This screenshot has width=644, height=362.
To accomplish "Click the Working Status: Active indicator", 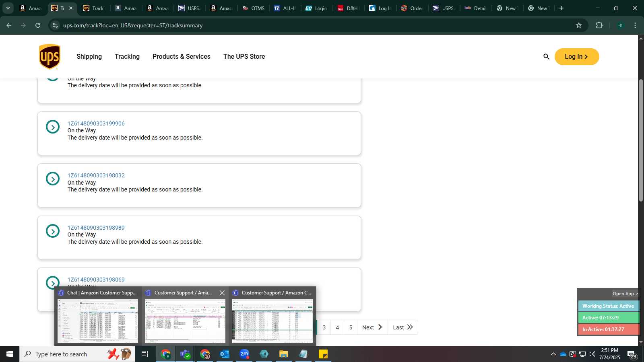I will [x=608, y=306].
